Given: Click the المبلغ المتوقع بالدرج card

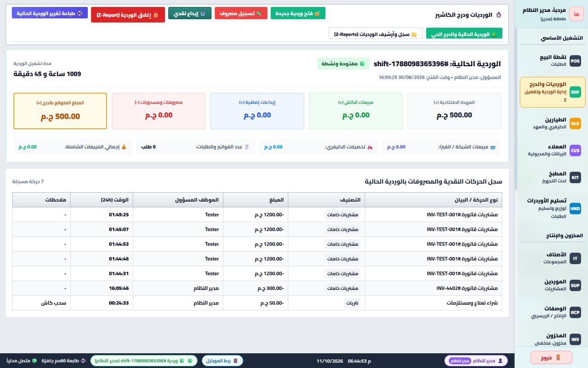Looking at the screenshot, I should pyautogui.click(x=60, y=111).
